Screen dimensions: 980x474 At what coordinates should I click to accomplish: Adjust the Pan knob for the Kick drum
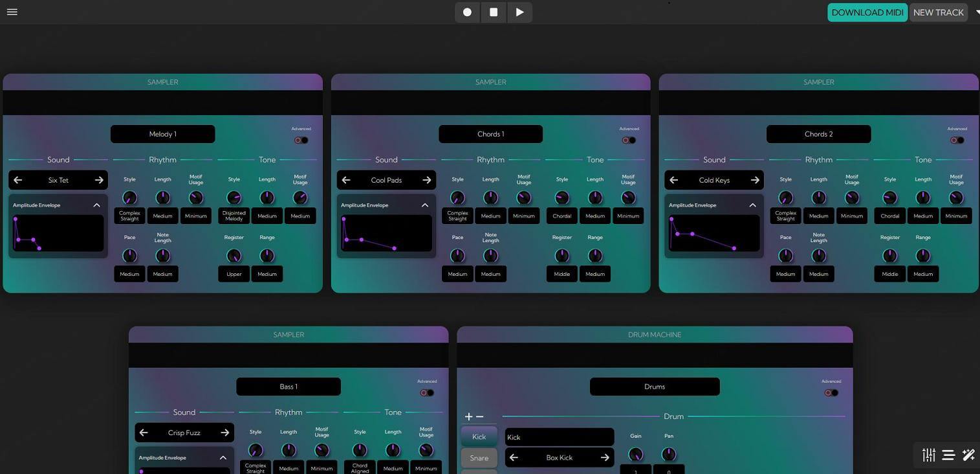(668, 454)
